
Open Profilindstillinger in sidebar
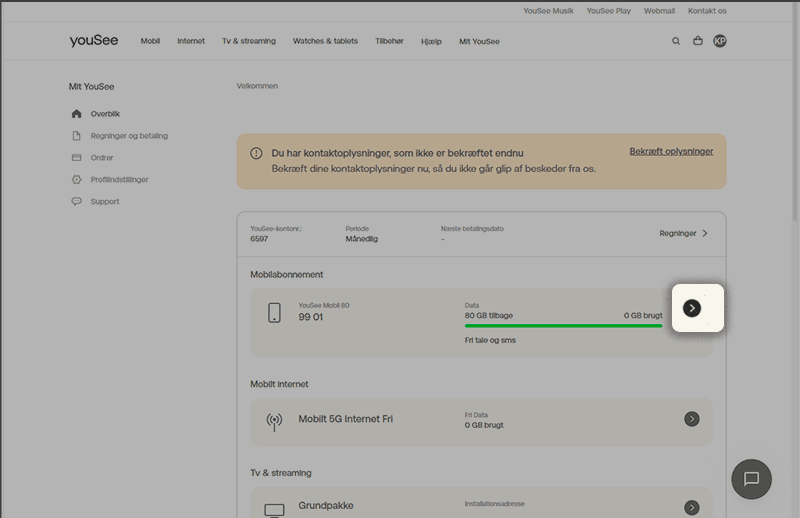(x=119, y=180)
